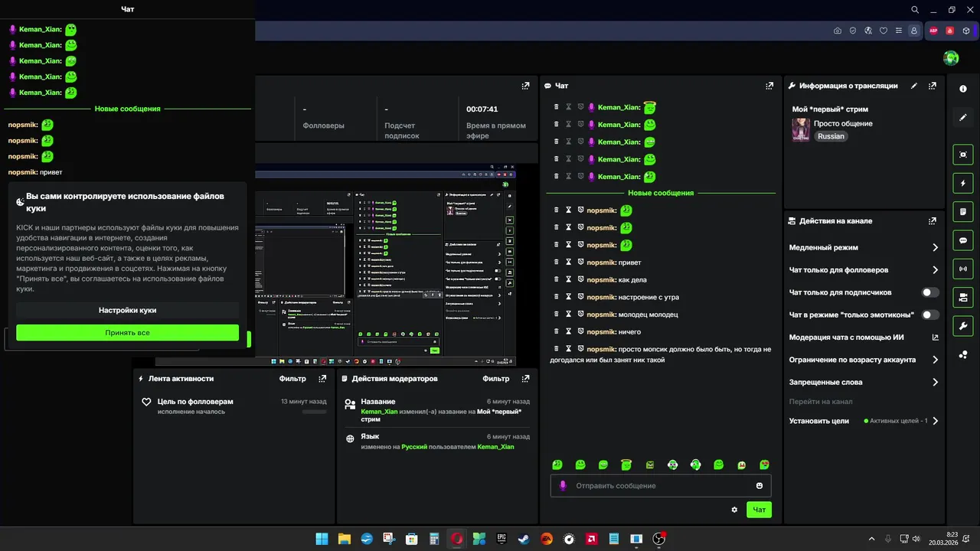Pop out the Действия на канале panel
The width and height of the screenshot is (980, 551).
[x=933, y=221]
